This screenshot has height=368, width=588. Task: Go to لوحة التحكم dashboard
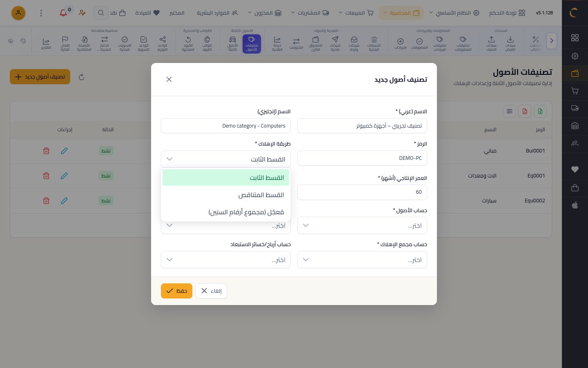pos(507,13)
